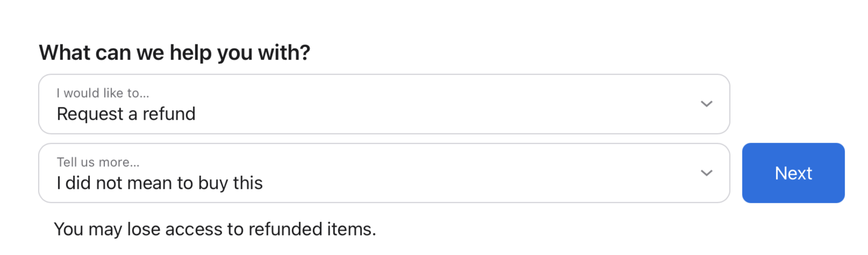Open the "I would like to..." dropdown
Image resolution: width=868 pixels, height=255 pixels.
(383, 104)
